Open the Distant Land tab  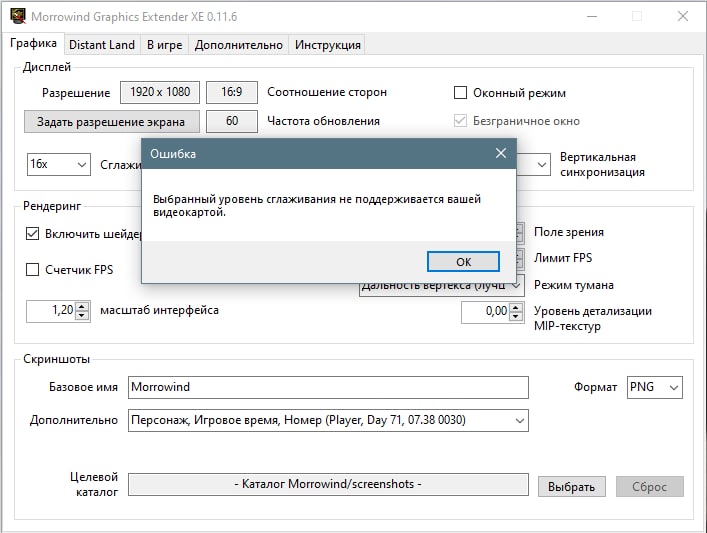click(102, 45)
